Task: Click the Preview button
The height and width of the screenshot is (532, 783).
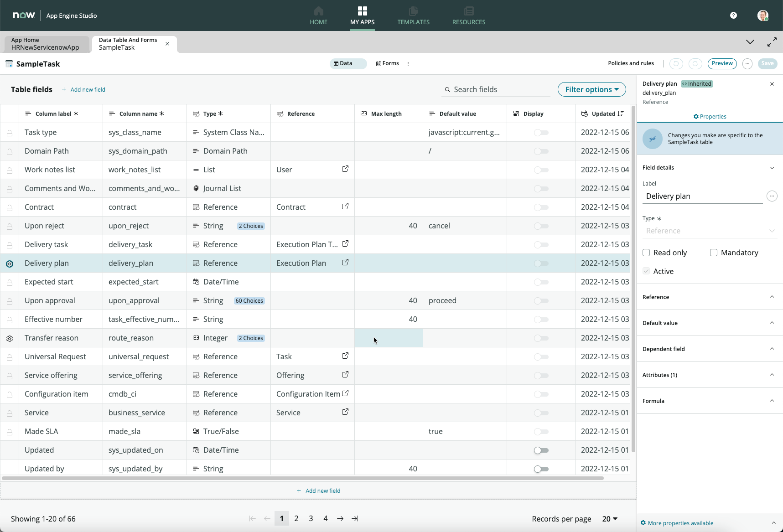Action: pyautogui.click(x=722, y=63)
